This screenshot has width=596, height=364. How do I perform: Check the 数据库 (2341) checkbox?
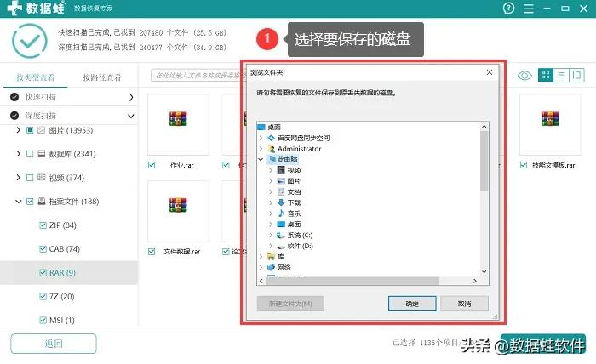pyautogui.click(x=31, y=154)
